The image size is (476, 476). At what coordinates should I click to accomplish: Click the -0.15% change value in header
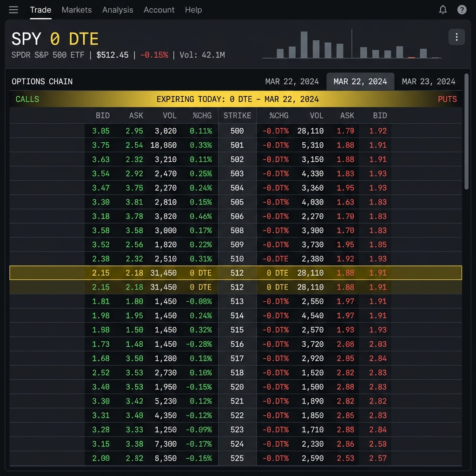pos(154,55)
